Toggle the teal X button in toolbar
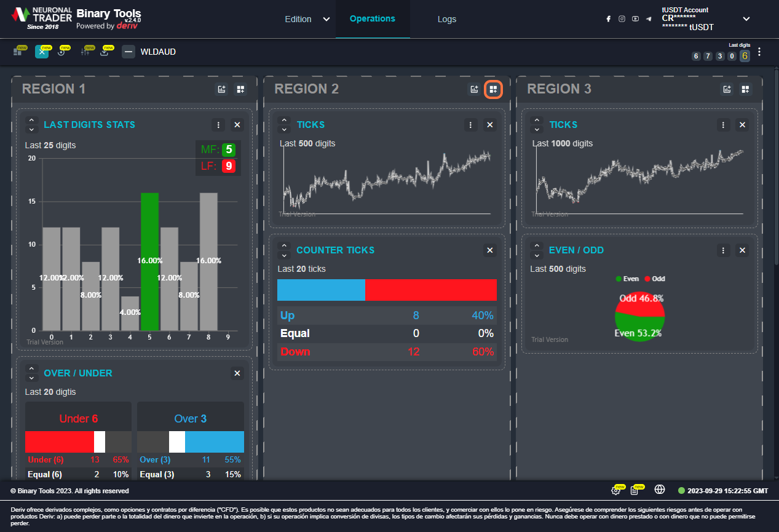This screenshot has height=532, width=779. [42, 52]
